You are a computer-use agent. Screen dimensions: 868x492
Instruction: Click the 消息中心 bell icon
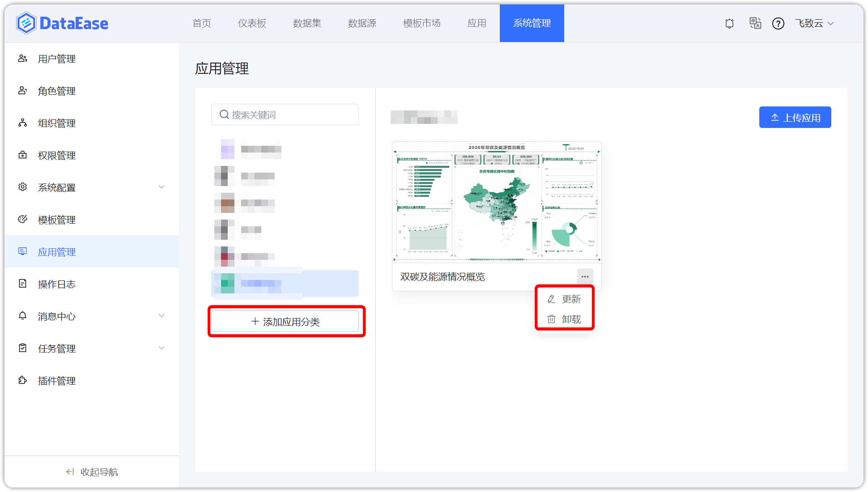[22, 316]
